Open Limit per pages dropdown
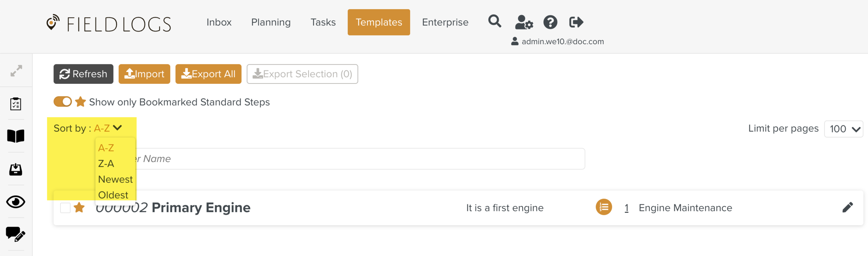Viewport: 868px width, 256px height. click(x=843, y=129)
